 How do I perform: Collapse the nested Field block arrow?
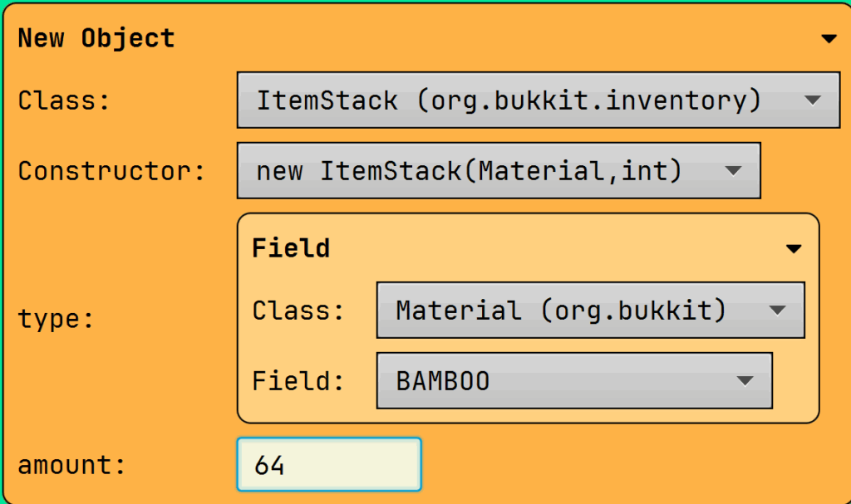(x=794, y=249)
